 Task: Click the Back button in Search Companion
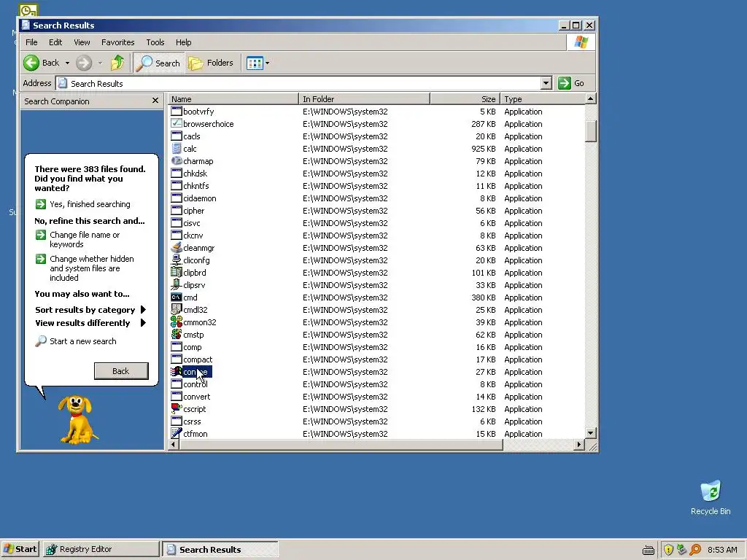click(x=121, y=371)
